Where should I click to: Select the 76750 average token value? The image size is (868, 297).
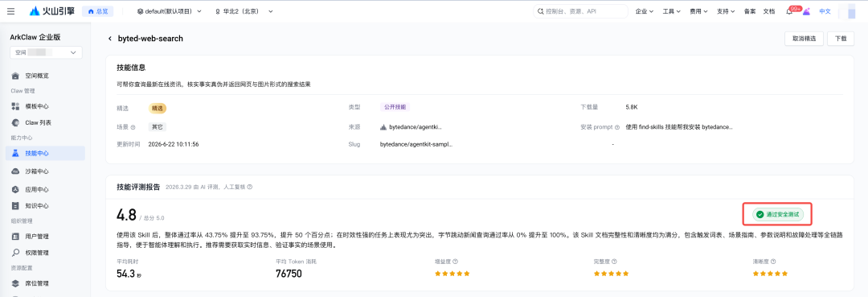pos(289,273)
